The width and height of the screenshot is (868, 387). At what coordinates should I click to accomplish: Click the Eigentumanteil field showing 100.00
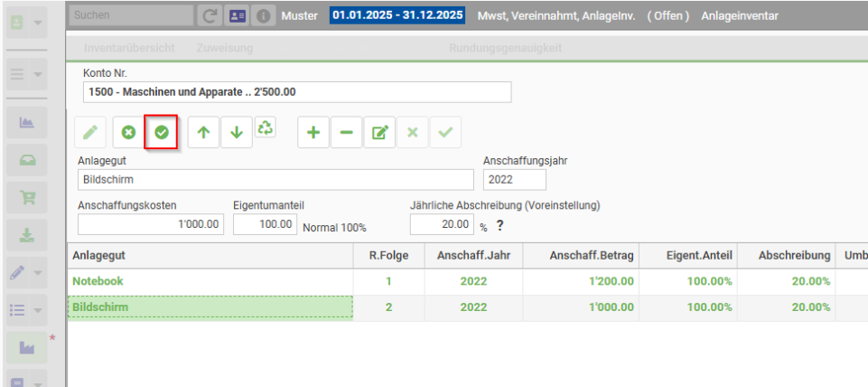(266, 224)
